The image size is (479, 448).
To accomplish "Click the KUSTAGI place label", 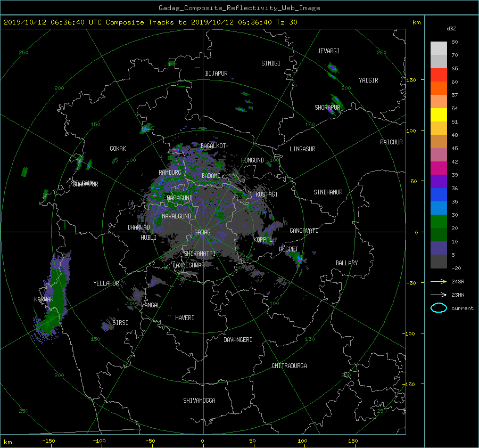I will tap(267, 194).
